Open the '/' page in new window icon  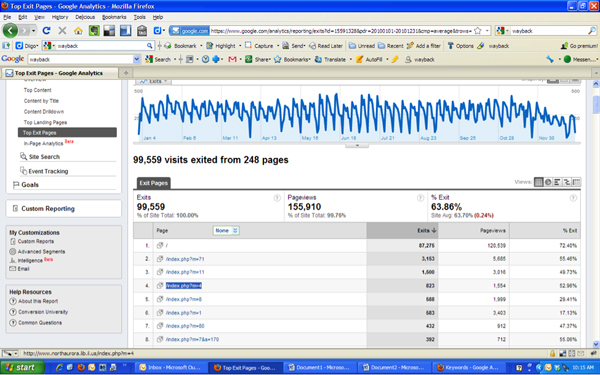[x=160, y=245]
